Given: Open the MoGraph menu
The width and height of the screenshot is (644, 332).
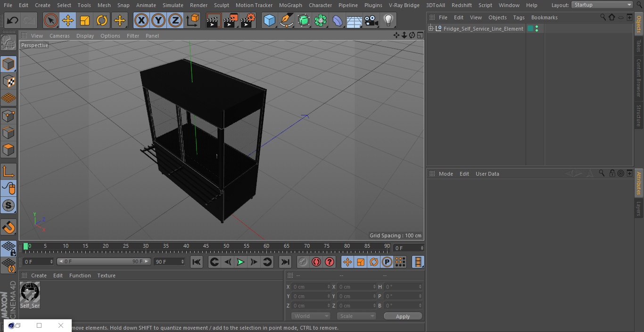Looking at the screenshot, I should (x=290, y=5).
